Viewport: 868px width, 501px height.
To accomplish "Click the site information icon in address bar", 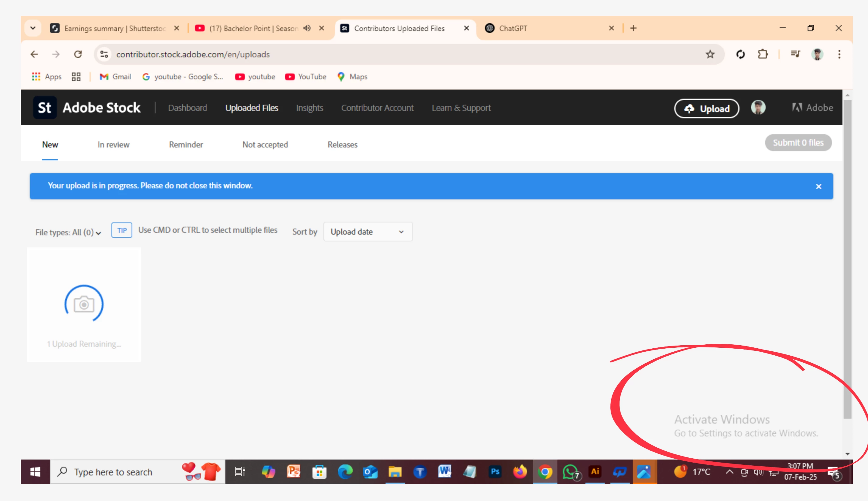I will point(104,54).
